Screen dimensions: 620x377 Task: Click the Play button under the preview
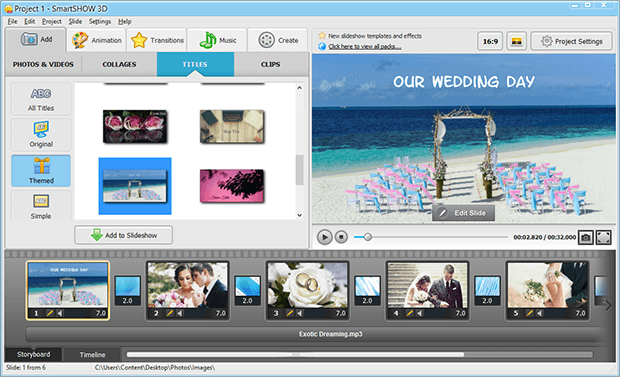tap(324, 237)
